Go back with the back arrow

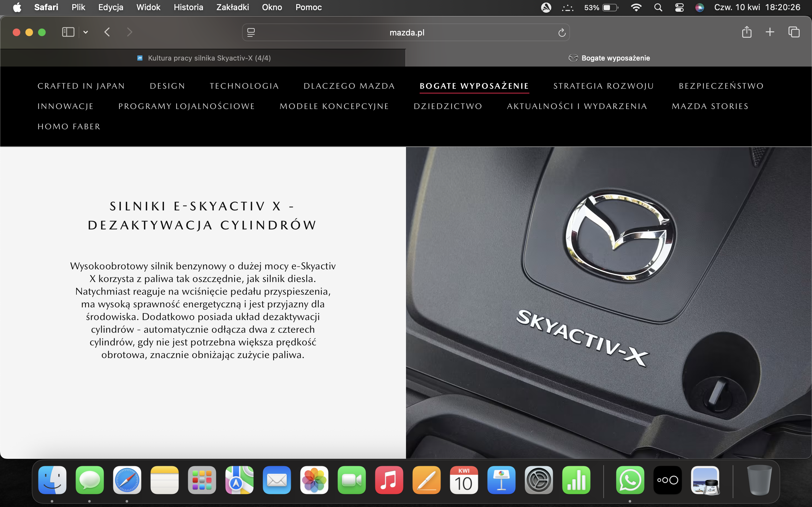(x=107, y=32)
